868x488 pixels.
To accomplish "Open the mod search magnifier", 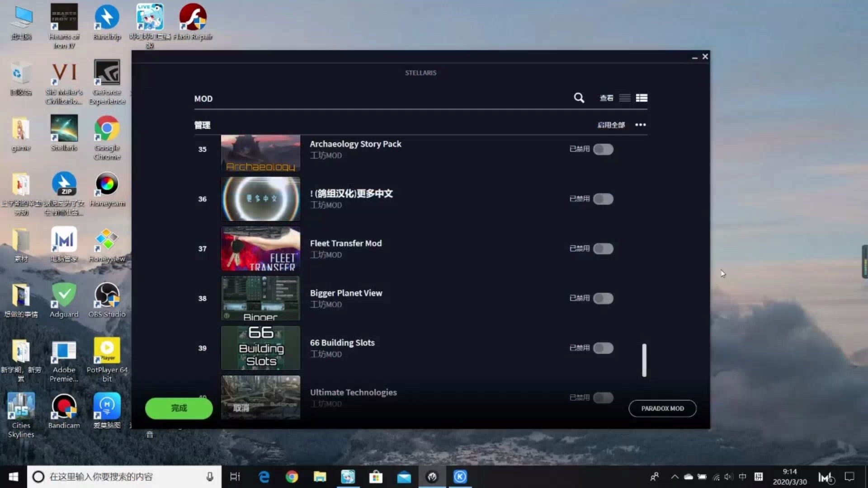I will click(579, 98).
